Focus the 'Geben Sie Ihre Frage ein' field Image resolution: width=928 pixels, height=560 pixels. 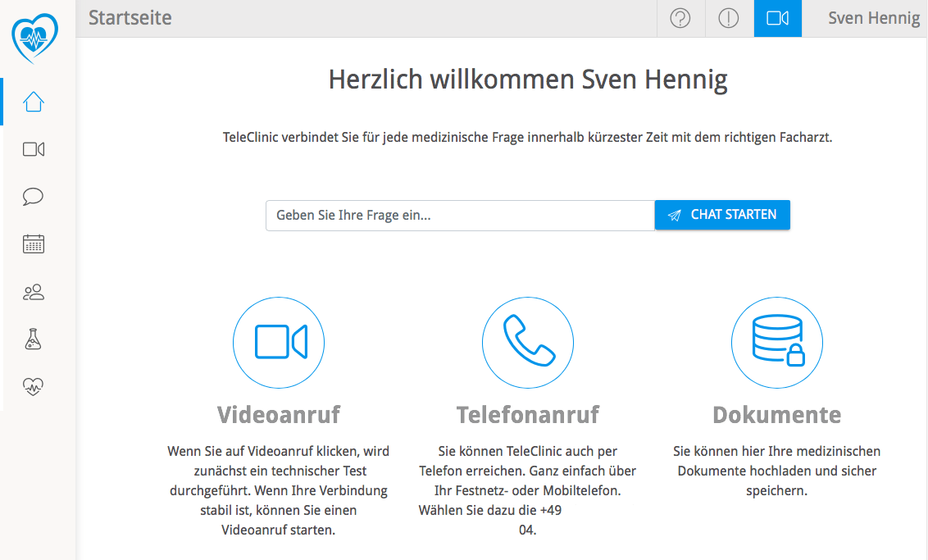pos(459,216)
